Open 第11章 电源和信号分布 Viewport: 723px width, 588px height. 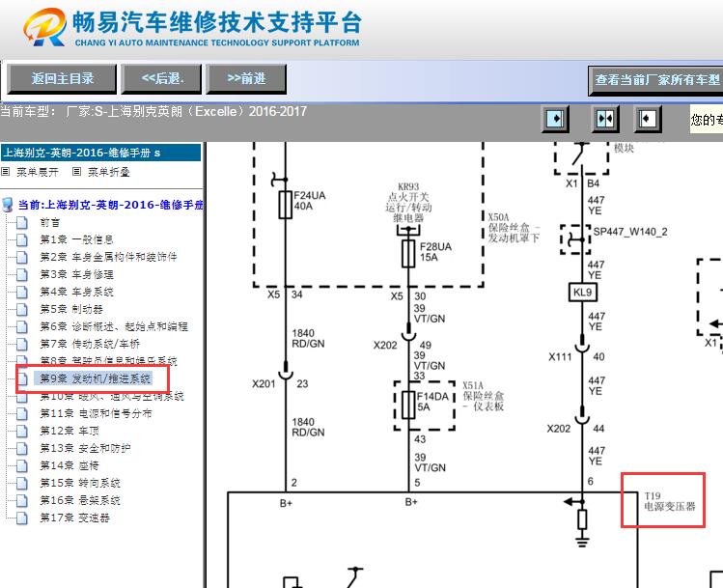point(96,413)
